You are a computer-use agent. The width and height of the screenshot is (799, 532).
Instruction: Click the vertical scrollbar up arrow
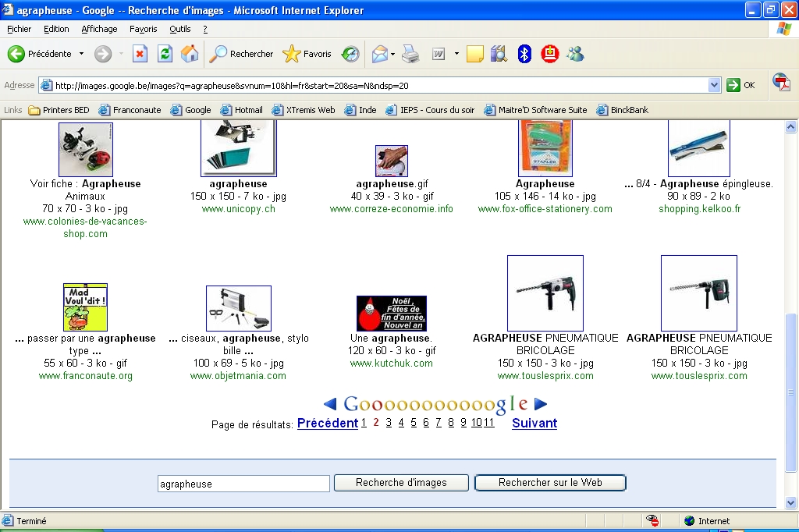pyautogui.click(x=791, y=126)
